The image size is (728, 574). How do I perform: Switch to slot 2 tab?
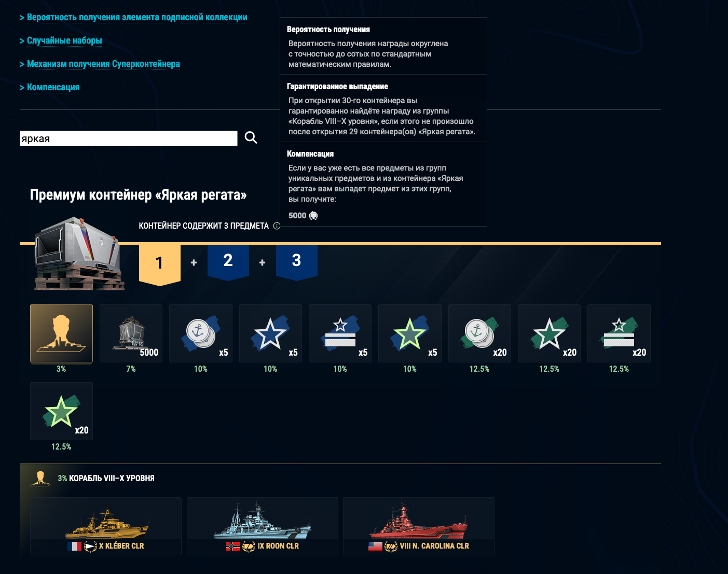228,261
